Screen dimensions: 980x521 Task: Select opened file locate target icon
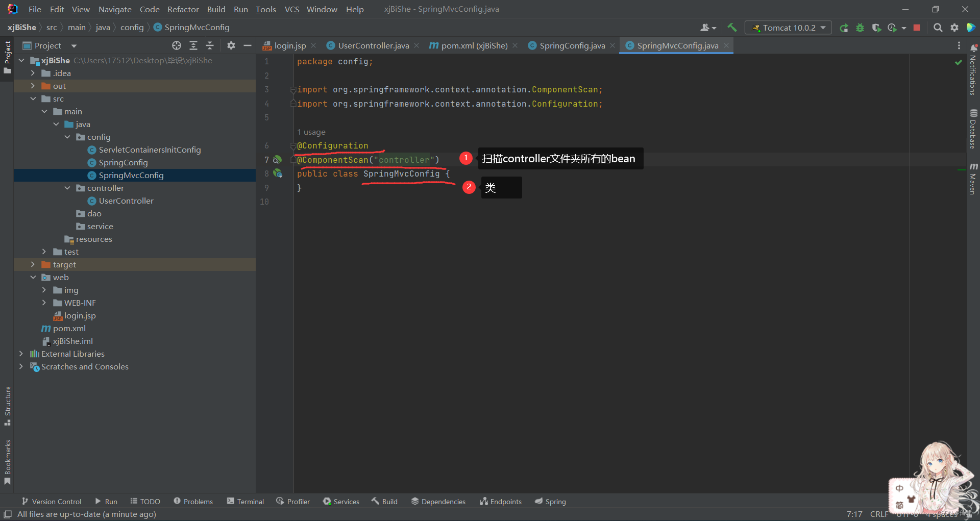pyautogui.click(x=177, y=45)
